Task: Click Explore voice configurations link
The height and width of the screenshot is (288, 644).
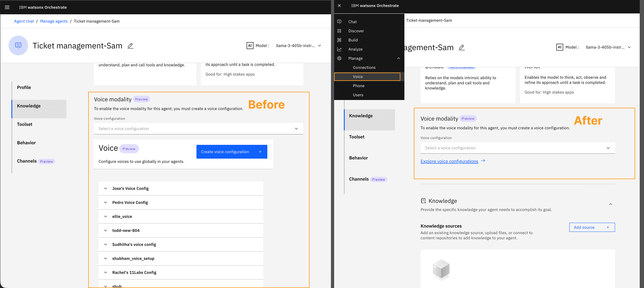Action: click(449, 161)
